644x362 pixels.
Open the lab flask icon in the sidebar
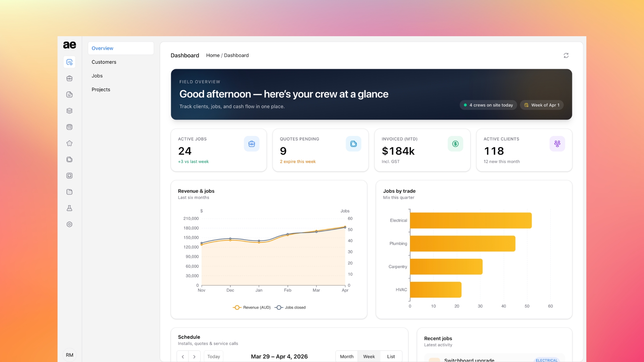point(69,208)
